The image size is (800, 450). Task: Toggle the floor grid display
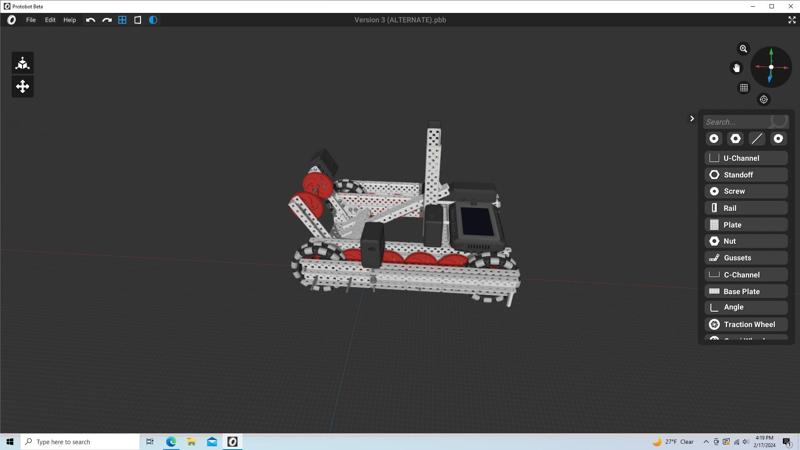[744, 88]
